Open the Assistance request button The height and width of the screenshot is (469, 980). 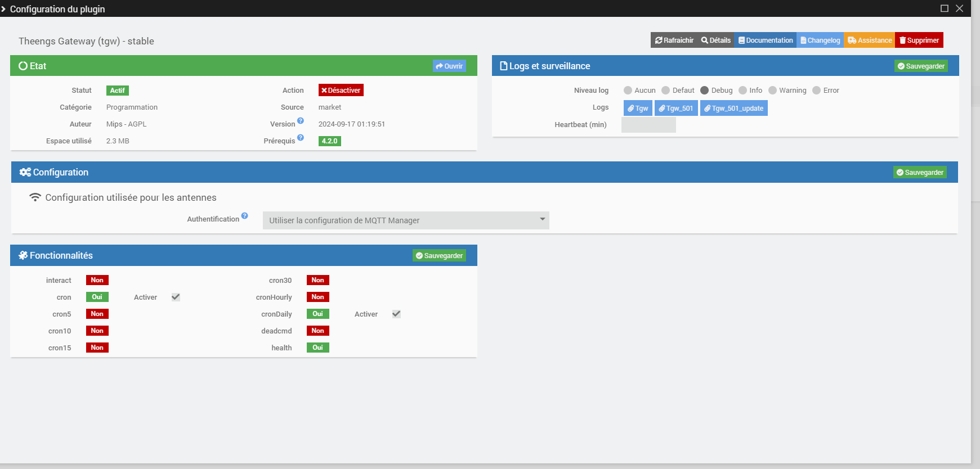[870, 40]
